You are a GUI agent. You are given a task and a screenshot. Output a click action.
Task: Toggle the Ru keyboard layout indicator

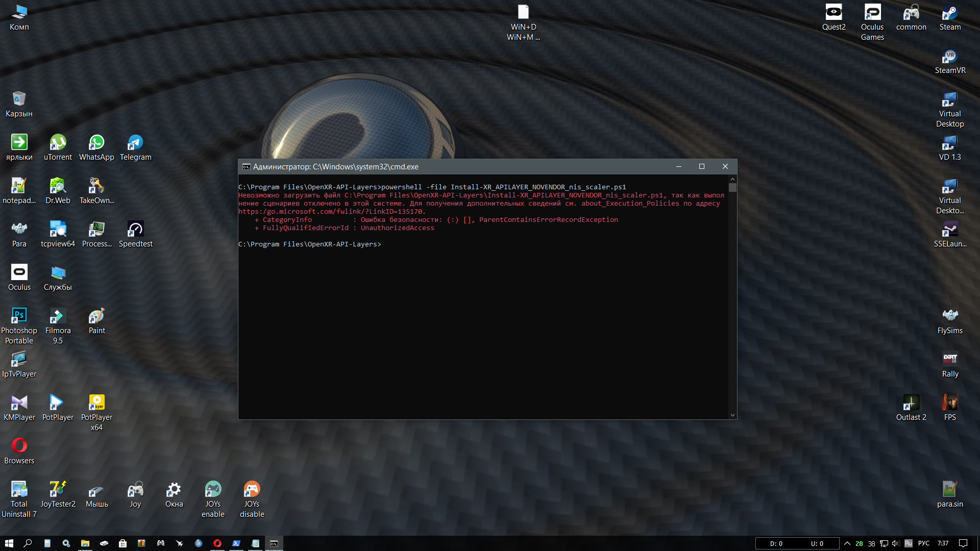[x=909, y=543]
